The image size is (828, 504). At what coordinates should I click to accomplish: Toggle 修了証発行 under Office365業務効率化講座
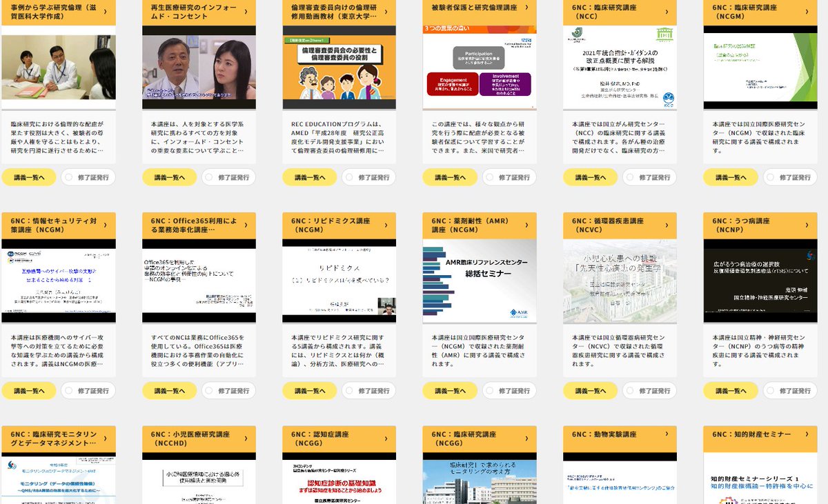pos(228,391)
